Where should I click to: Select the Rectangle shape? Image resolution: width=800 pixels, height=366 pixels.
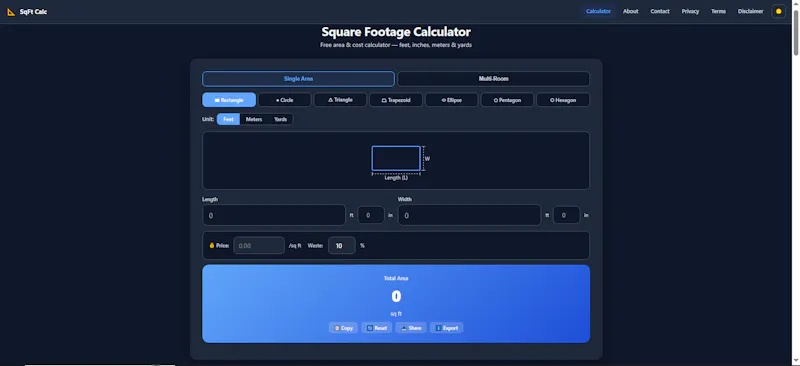click(229, 100)
